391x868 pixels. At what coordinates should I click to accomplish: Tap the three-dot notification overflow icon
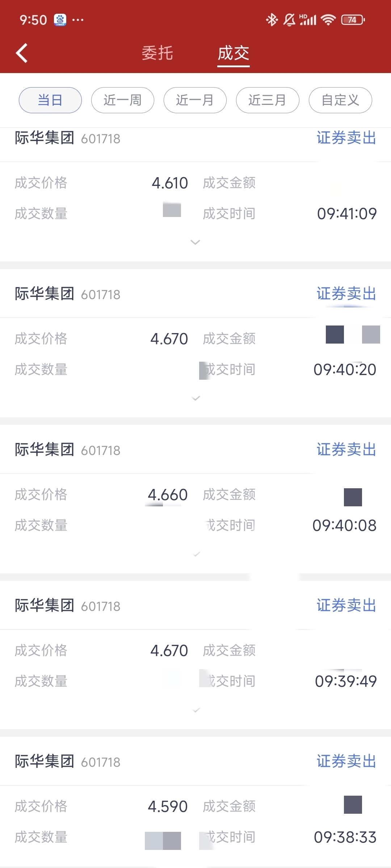point(78,20)
